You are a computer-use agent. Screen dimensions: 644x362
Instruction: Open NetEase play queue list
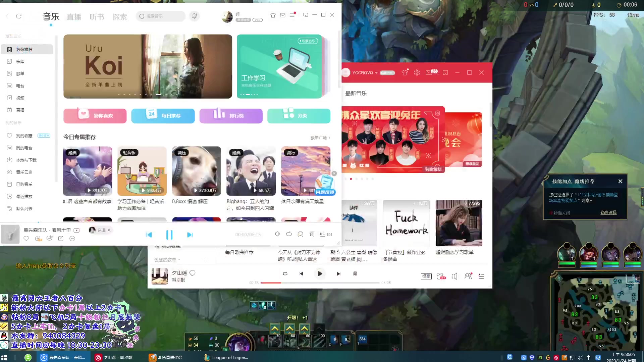tap(482, 276)
